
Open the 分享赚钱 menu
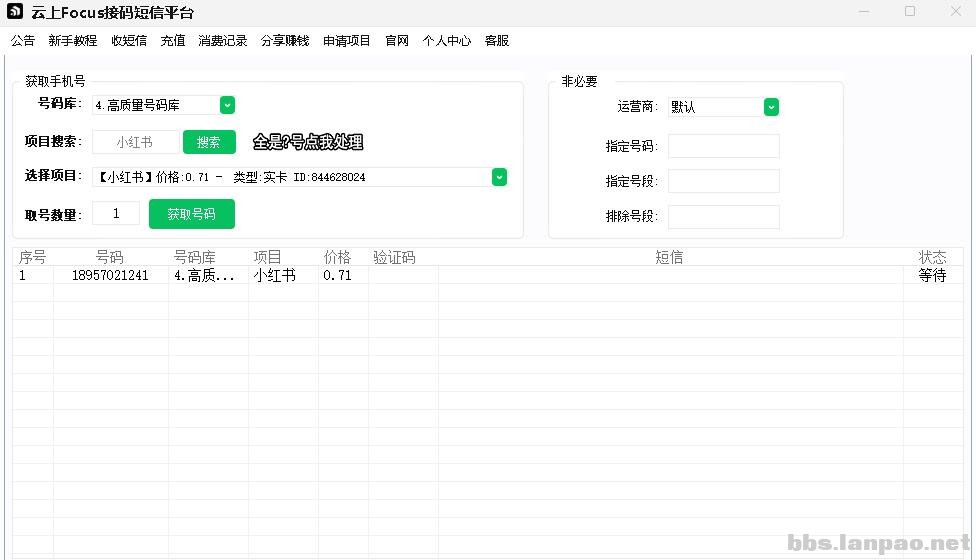coord(285,40)
